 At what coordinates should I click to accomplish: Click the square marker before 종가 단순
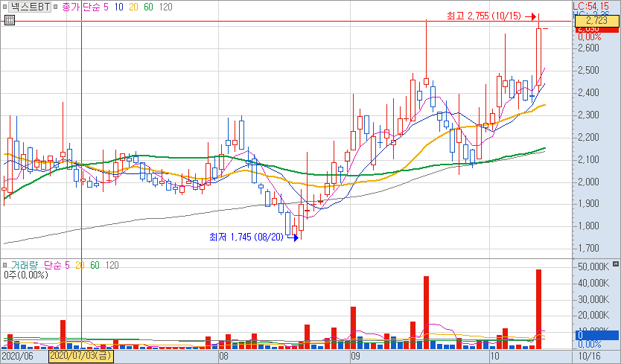pyautogui.click(x=55, y=7)
